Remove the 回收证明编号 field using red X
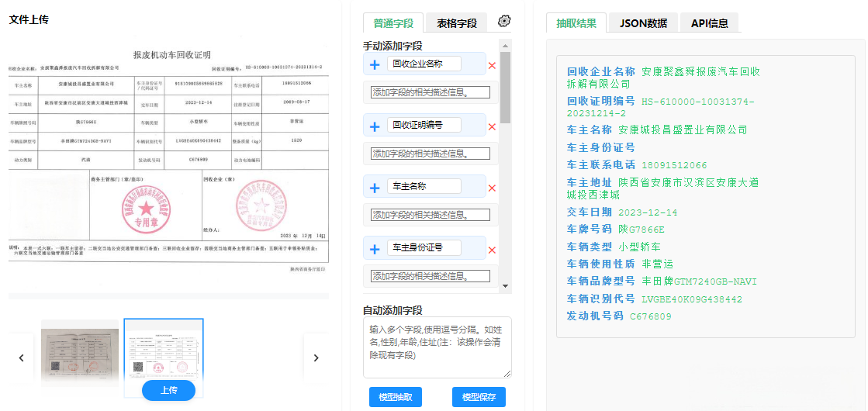This screenshot has height=411, width=868. point(492,126)
